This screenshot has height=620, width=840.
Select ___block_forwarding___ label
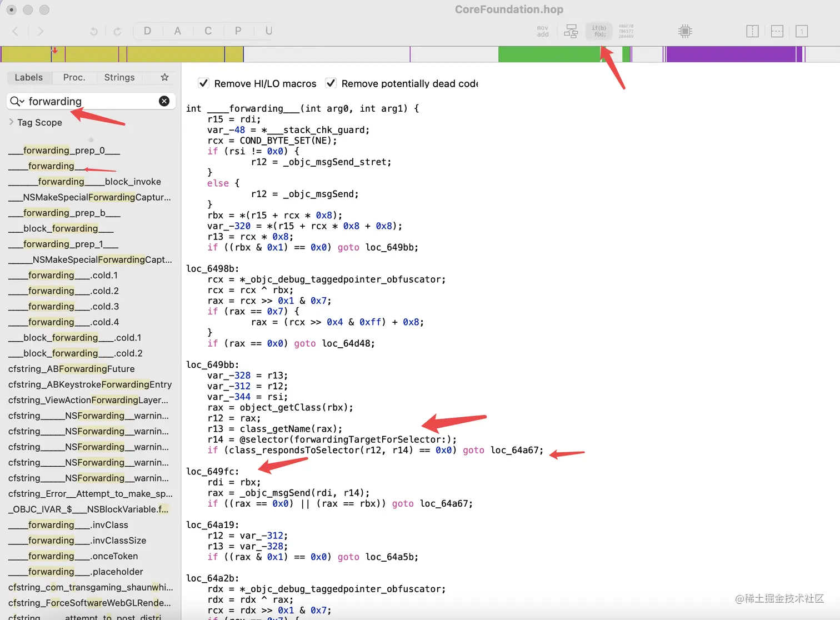(x=61, y=228)
